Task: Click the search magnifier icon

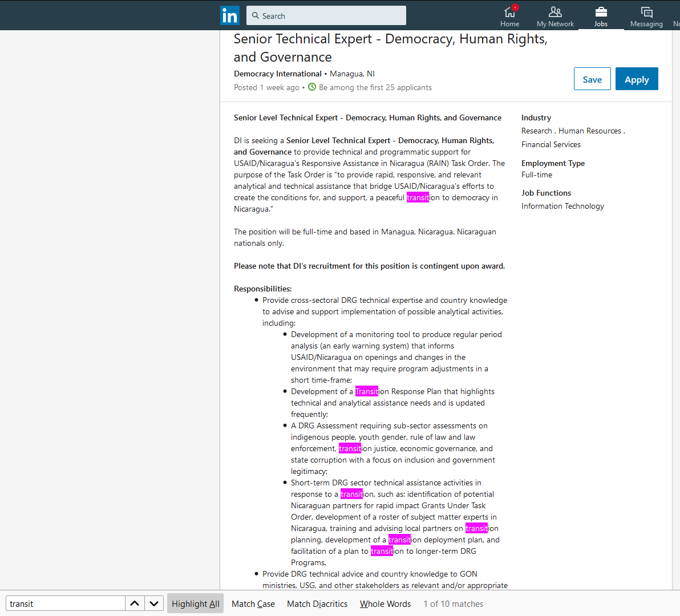Action: pyautogui.click(x=256, y=15)
